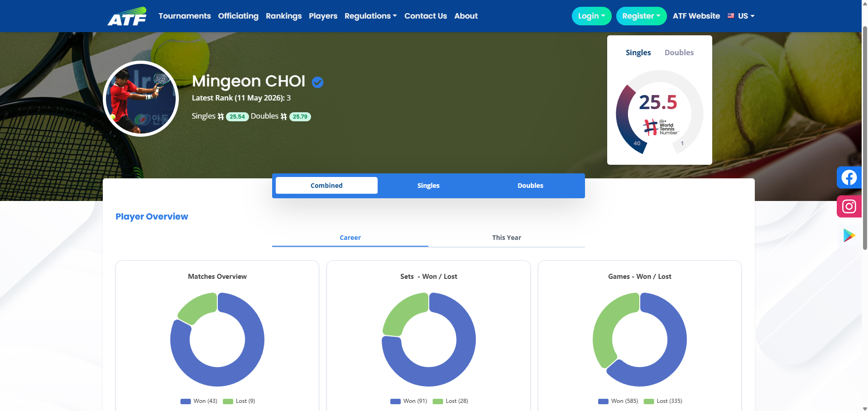868x411 pixels.
Task: Expand the Regulations menu
Action: pos(370,16)
